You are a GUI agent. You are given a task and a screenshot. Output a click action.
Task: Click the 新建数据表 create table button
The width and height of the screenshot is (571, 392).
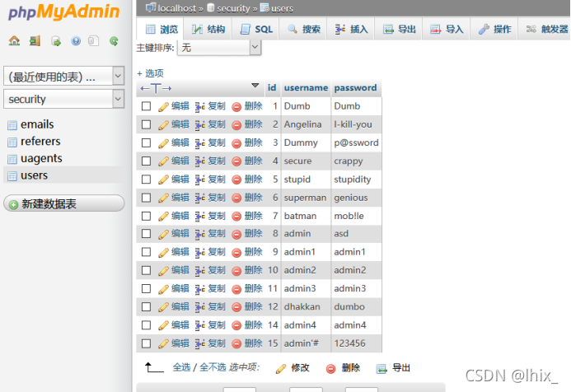point(64,203)
